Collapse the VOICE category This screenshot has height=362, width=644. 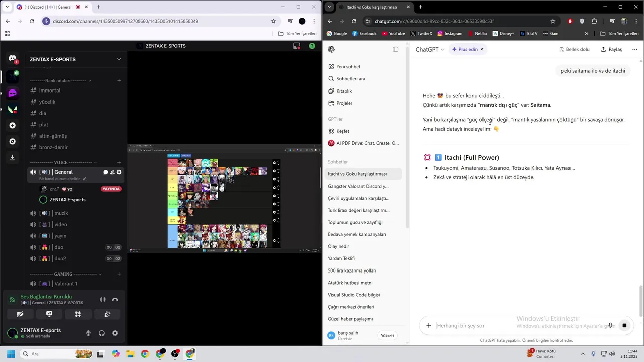[x=63, y=162]
